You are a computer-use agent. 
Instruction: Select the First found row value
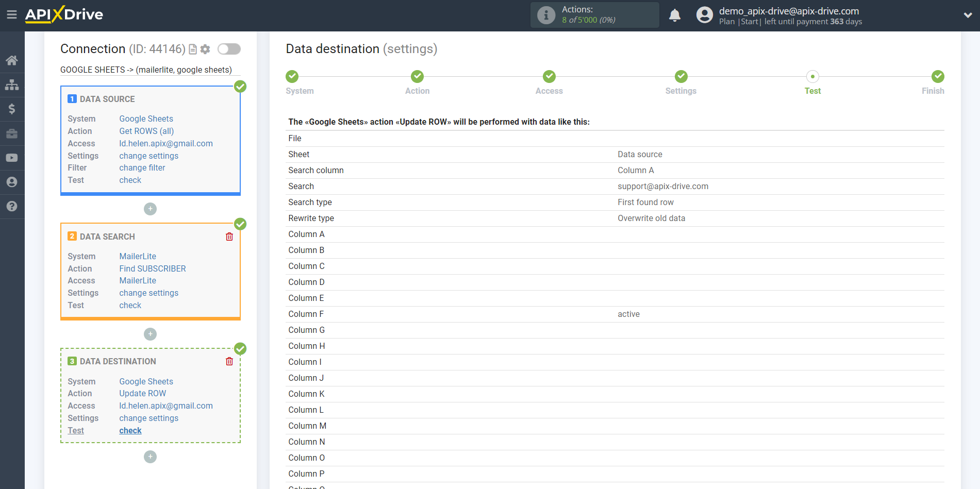tap(645, 202)
